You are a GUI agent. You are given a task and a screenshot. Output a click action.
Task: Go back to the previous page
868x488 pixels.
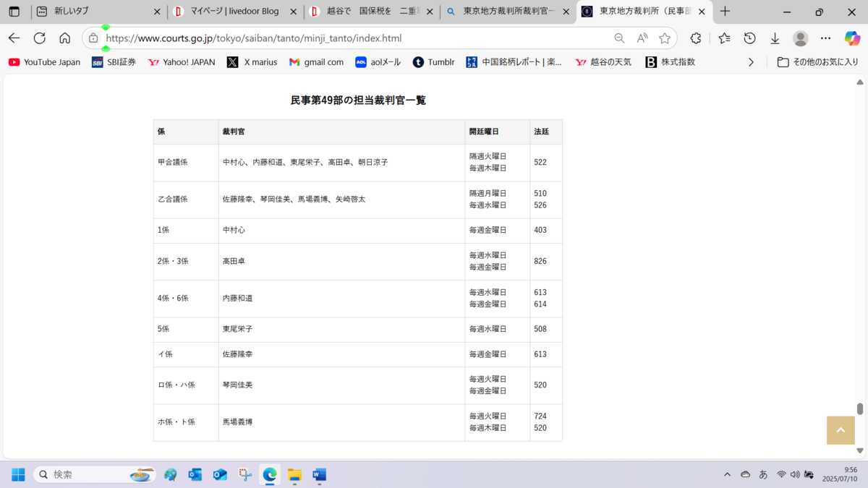click(x=14, y=38)
